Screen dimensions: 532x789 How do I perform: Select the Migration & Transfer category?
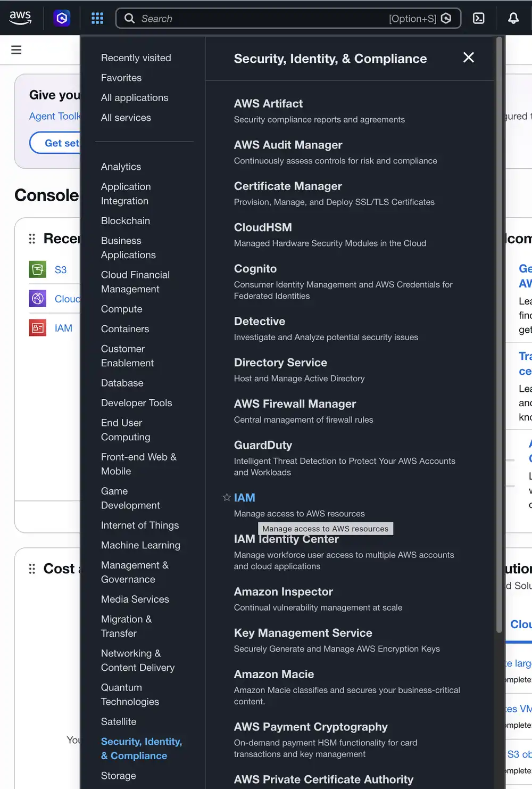pyautogui.click(x=127, y=627)
